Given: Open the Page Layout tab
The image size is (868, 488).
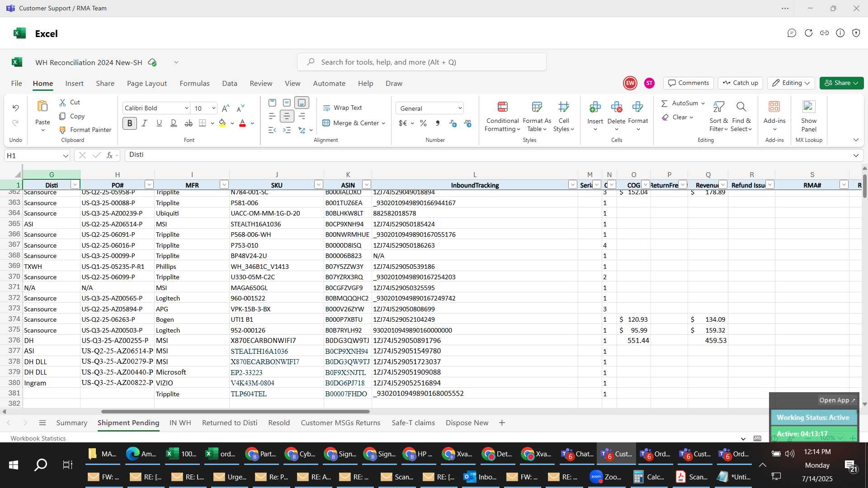Looking at the screenshot, I should [147, 83].
